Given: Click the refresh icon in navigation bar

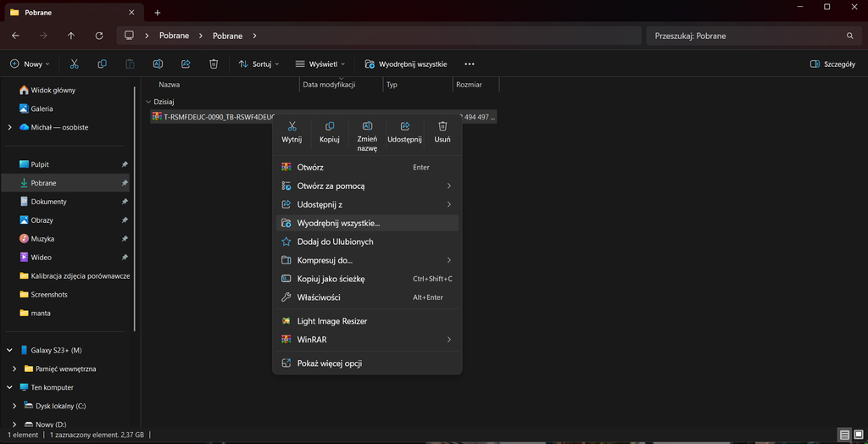Looking at the screenshot, I should coord(99,36).
